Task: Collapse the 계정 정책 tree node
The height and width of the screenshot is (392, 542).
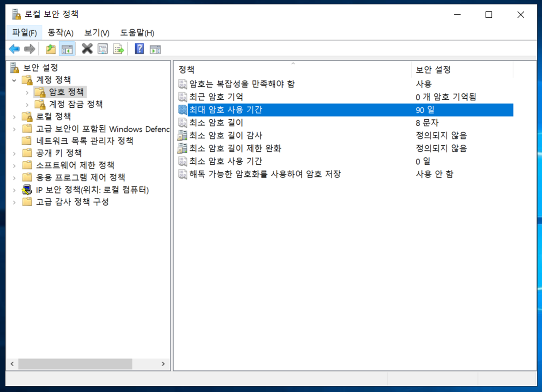Action: pyautogui.click(x=14, y=80)
